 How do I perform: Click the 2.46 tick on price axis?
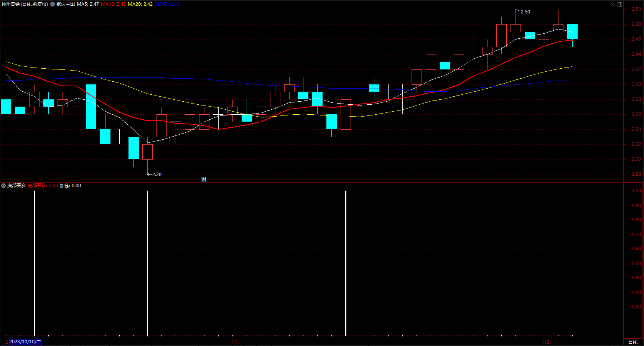tap(636, 39)
